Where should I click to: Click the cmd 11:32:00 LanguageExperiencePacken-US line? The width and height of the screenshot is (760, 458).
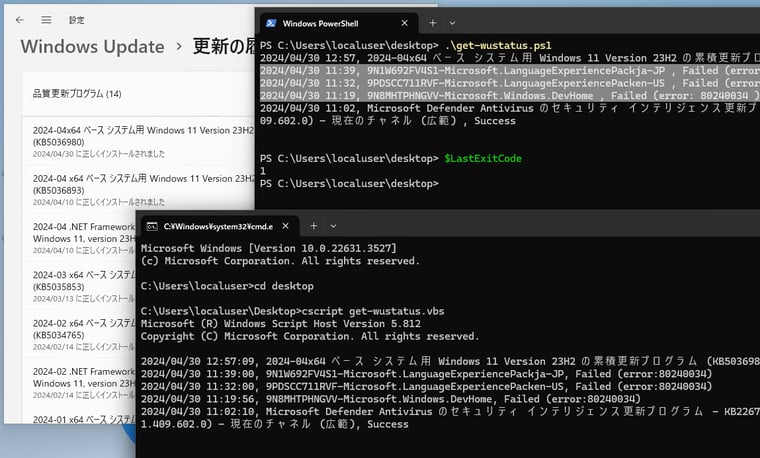click(427, 386)
